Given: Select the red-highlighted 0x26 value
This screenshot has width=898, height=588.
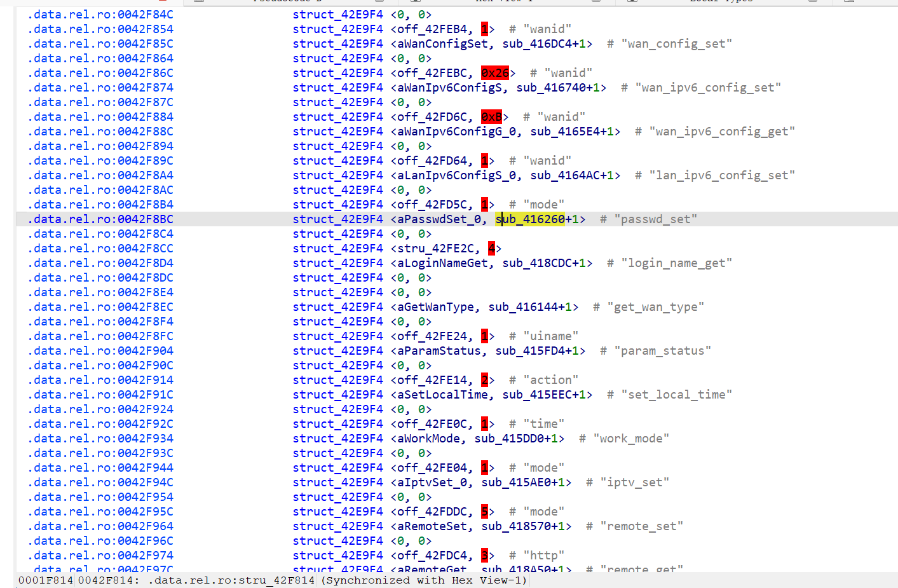Looking at the screenshot, I should click(x=495, y=73).
